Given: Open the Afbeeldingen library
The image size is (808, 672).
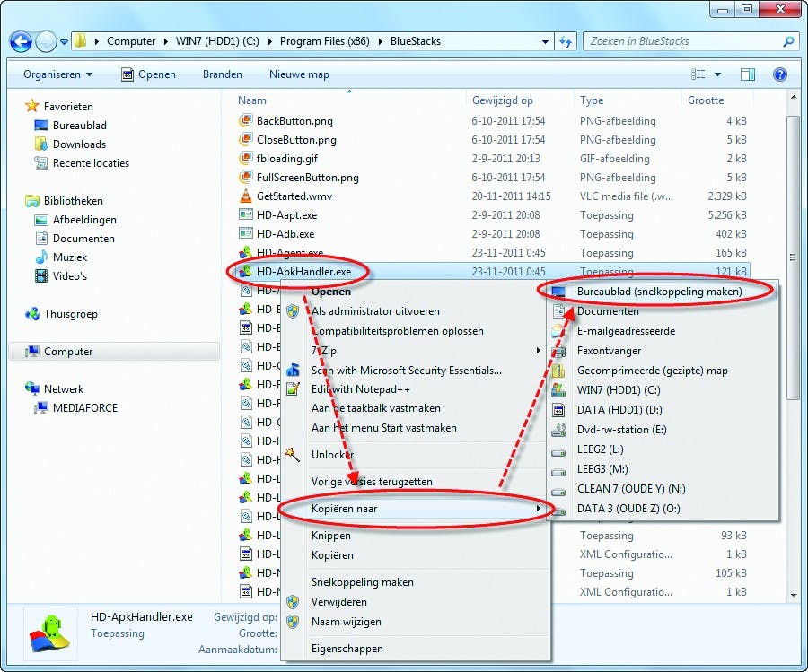Looking at the screenshot, I should 84,220.
